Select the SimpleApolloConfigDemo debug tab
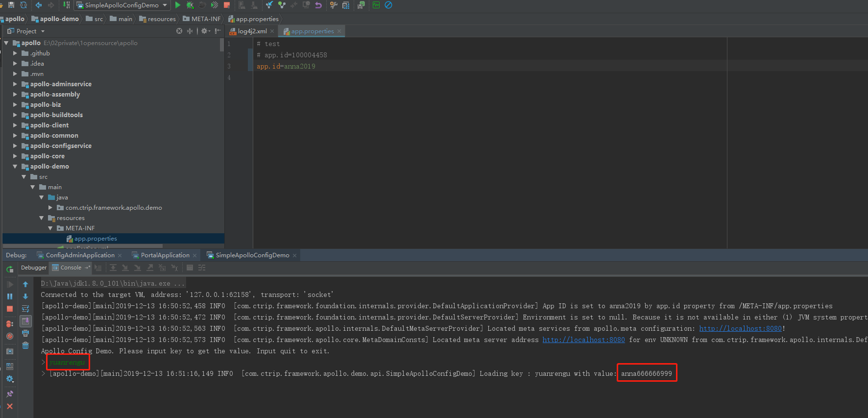868x418 pixels. click(x=252, y=255)
